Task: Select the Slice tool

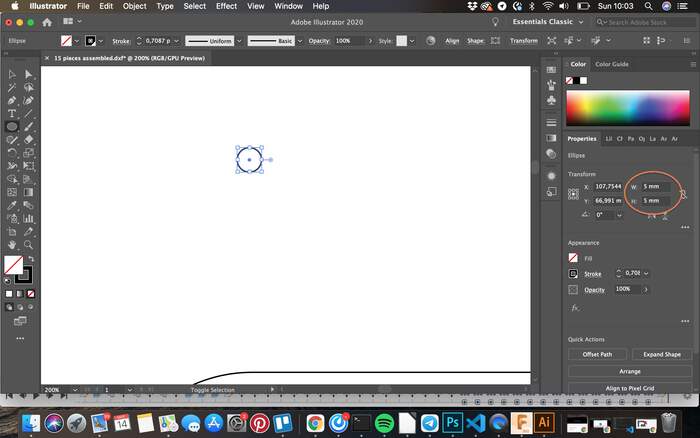Action: click(29, 231)
